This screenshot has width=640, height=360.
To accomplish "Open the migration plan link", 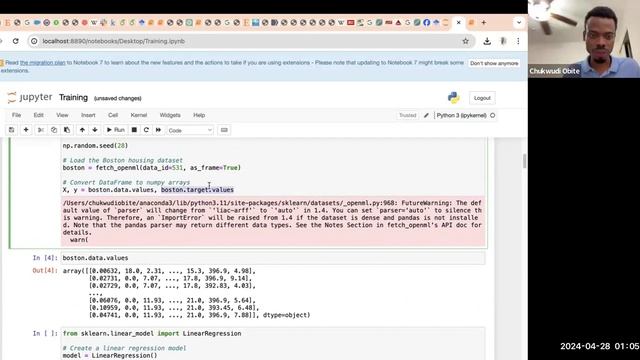I will coord(42,63).
